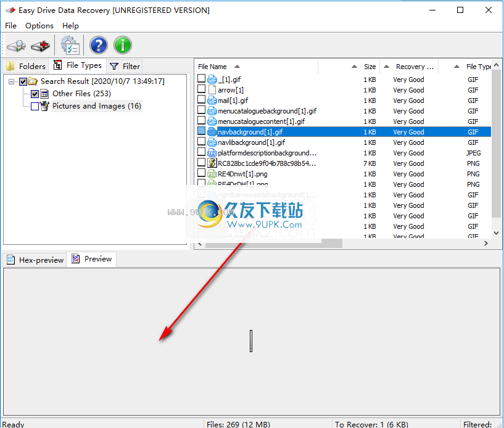This screenshot has height=428, width=504.
Task: Click the horizontal scrollbar thumb of file list
Action: click(273, 244)
